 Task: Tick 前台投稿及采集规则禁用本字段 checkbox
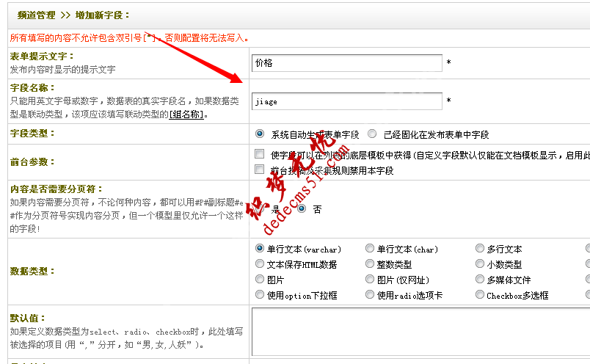tap(259, 170)
